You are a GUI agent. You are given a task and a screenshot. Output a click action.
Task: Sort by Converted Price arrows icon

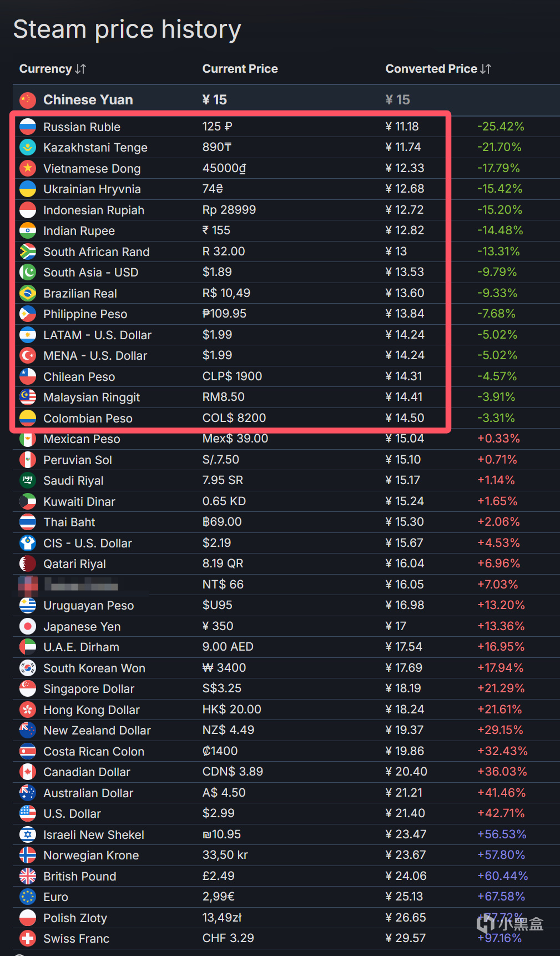(486, 69)
